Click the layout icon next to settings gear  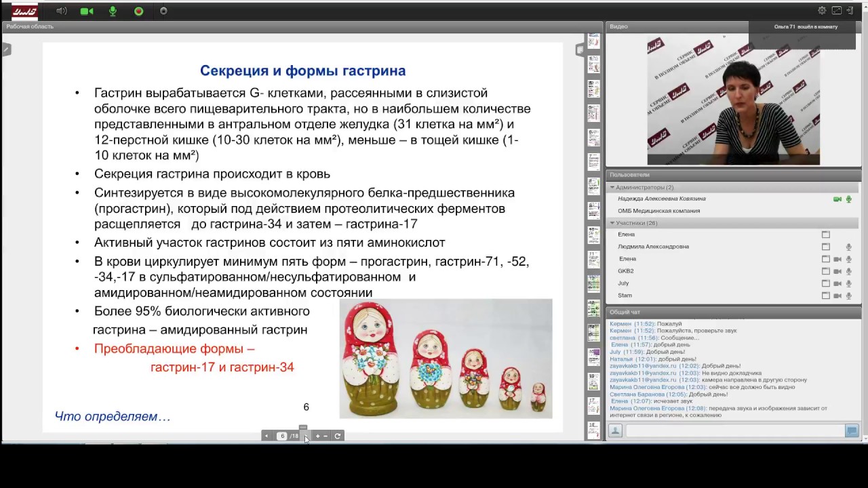pos(837,10)
